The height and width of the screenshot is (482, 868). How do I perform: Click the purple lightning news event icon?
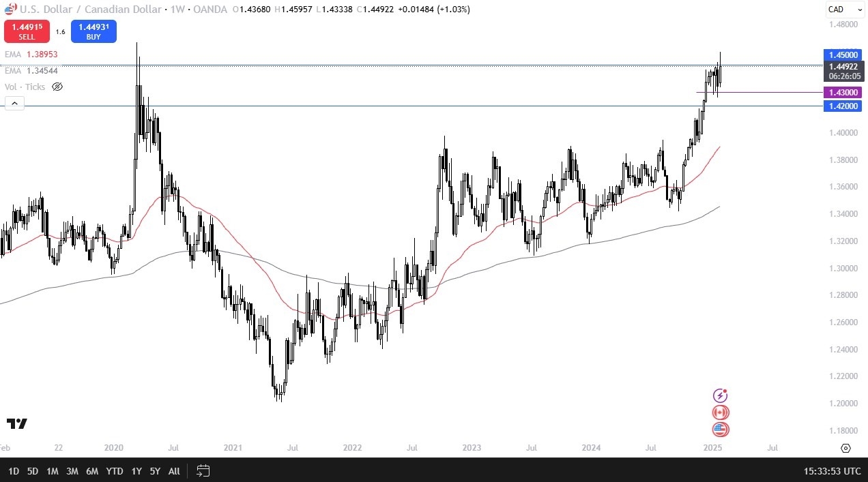pyautogui.click(x=720, y=395)
